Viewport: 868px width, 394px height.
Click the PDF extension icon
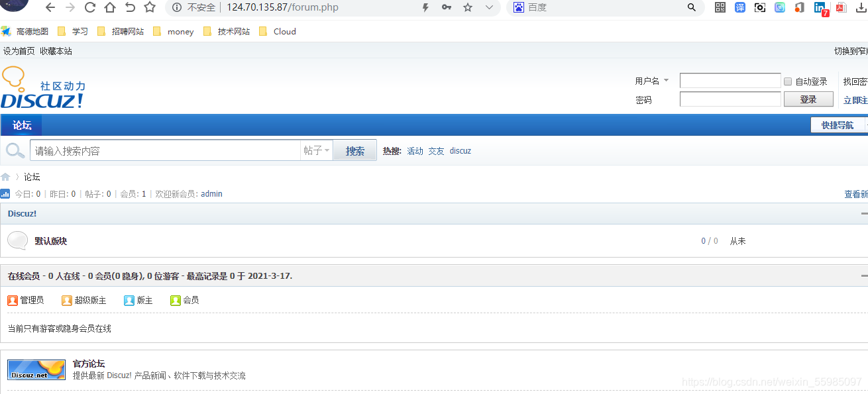pyautogui.click(x=841, y=7)
